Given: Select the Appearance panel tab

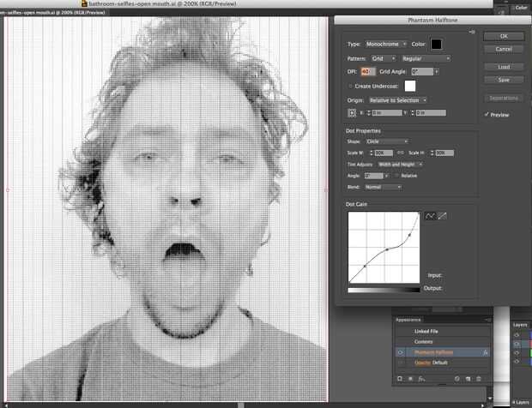Looking at the screenshot, I should click(408, 320).
